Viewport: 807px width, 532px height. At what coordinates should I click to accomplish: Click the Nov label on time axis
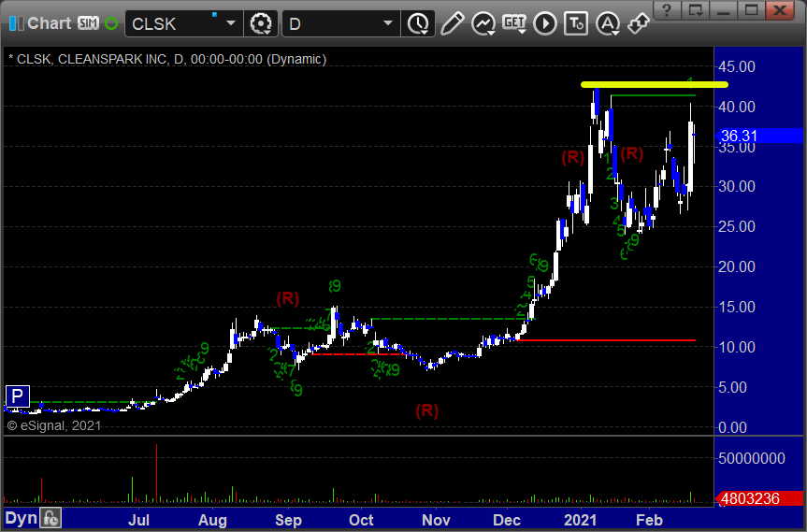click(436, 520)
